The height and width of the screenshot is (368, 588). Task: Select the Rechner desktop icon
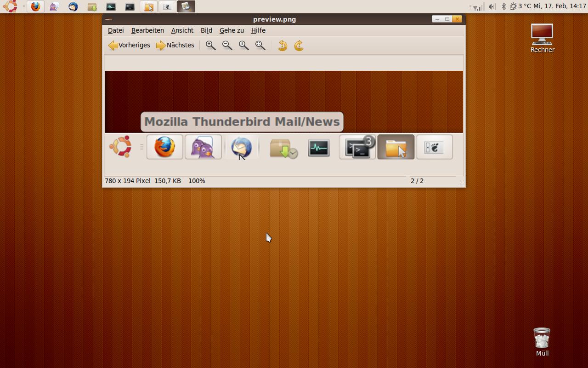point(543,39)
